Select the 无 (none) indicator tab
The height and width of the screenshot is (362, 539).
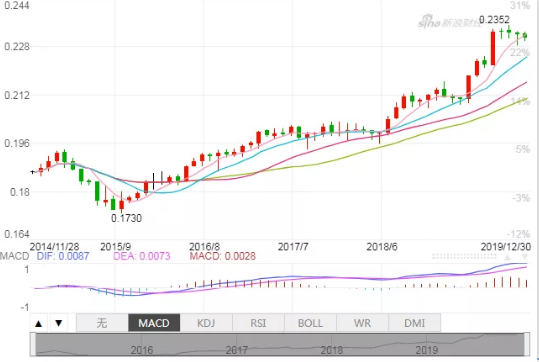pyautogui.click(x=102, y=323)
